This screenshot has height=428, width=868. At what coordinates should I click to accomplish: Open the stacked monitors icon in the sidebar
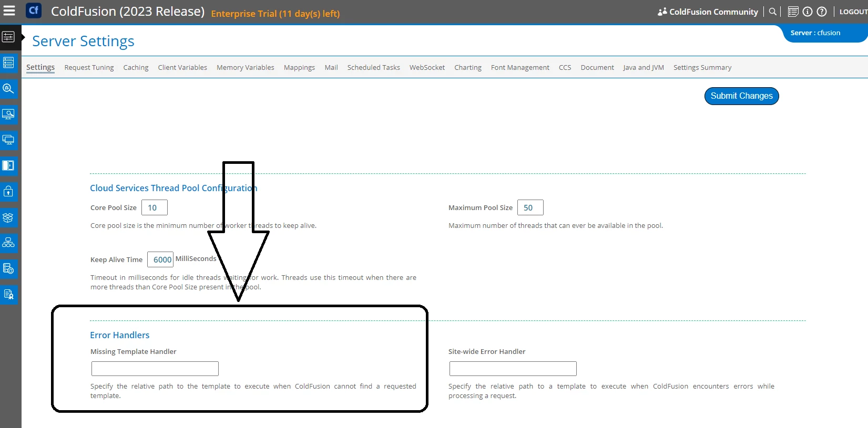tap(8, 140)
